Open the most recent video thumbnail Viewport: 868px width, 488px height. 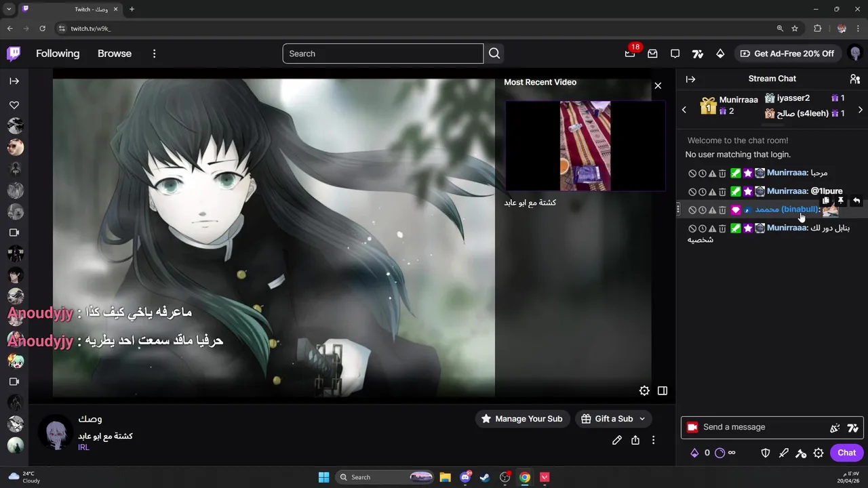click(x=585, y=146)
